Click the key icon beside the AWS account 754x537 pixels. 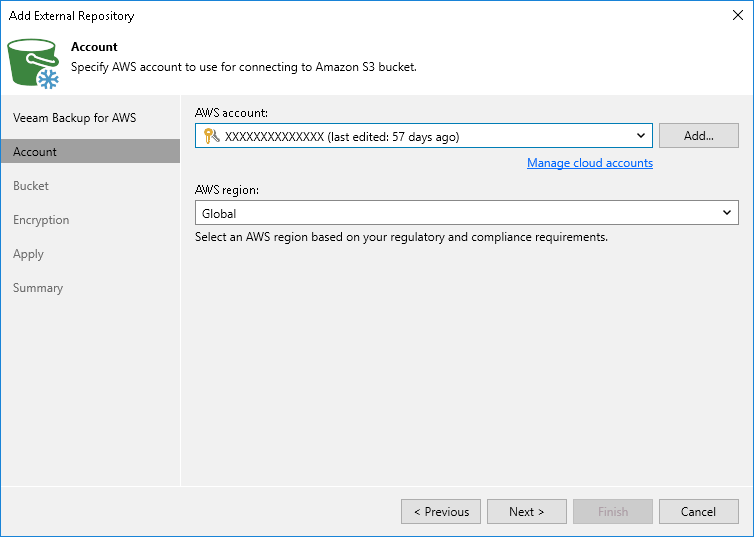tap(211, 136)
